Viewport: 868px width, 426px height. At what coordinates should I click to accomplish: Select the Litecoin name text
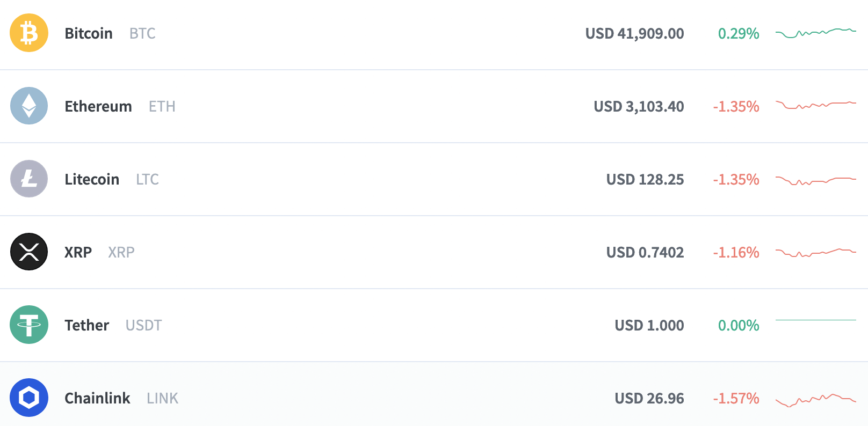[x=92, y=179]
